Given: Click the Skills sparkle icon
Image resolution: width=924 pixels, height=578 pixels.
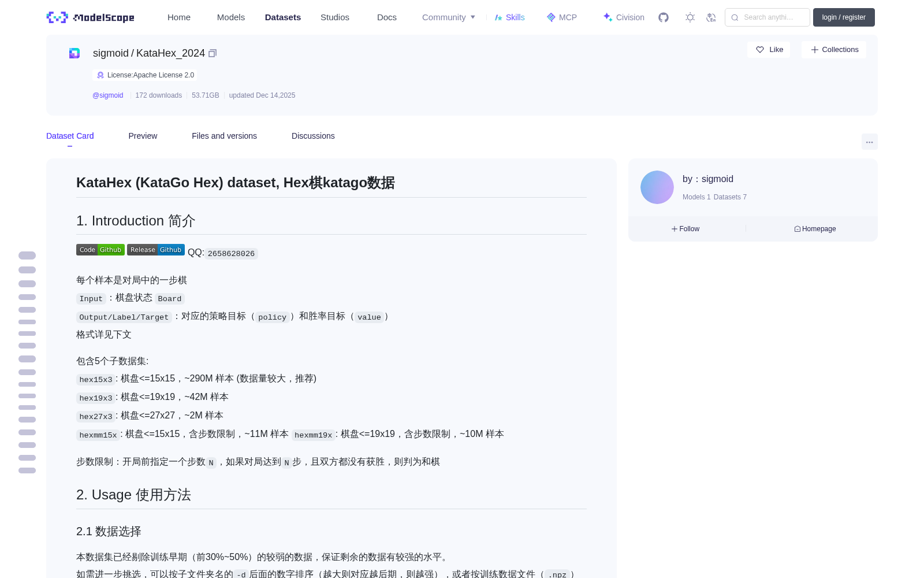Looking at the screenshot, I should tap(498, 17).
